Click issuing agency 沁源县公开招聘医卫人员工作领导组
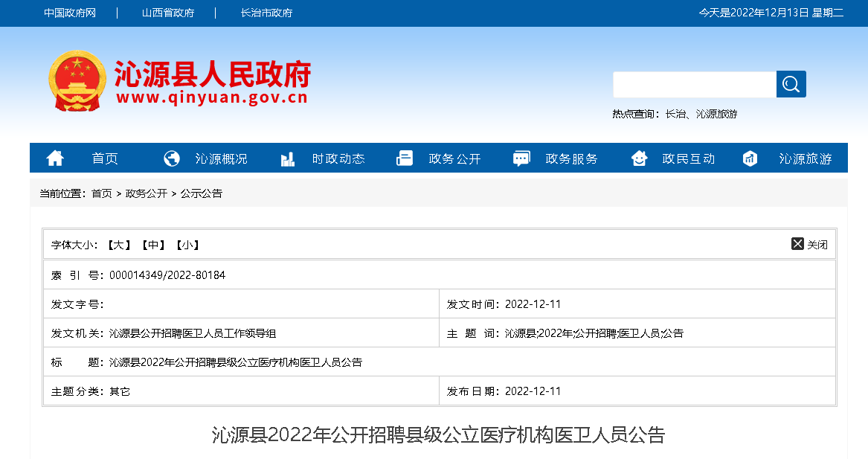Image resolution: width=868 pixels, height=459 pixels. (193, 333)
